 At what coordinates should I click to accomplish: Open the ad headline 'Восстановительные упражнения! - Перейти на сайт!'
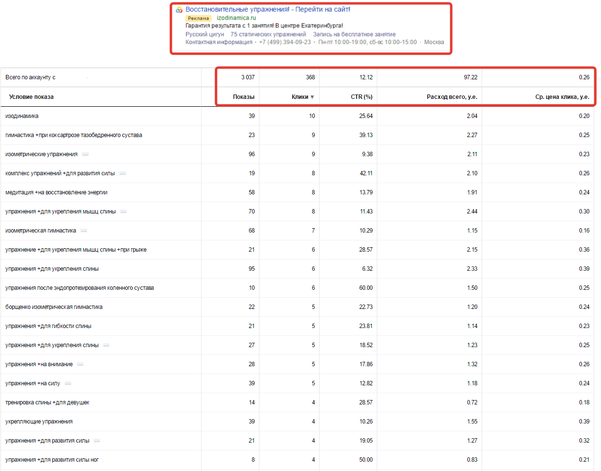click(268, 9)
